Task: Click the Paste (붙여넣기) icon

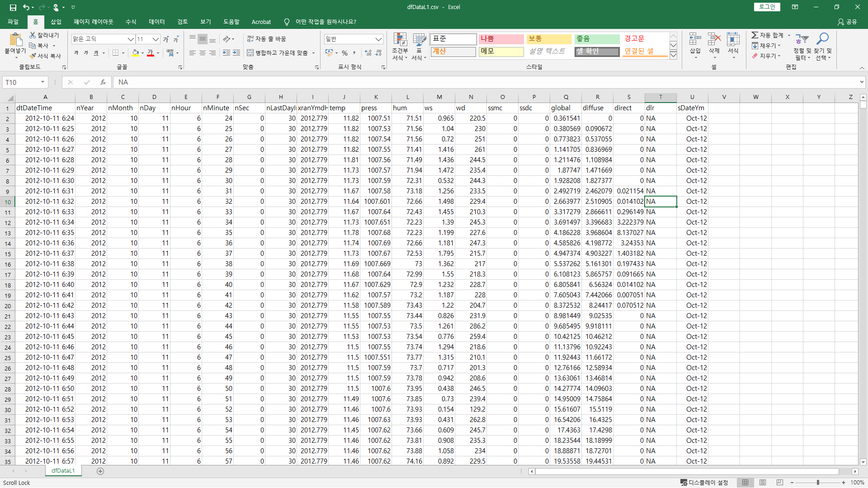Action: [15, 41]
